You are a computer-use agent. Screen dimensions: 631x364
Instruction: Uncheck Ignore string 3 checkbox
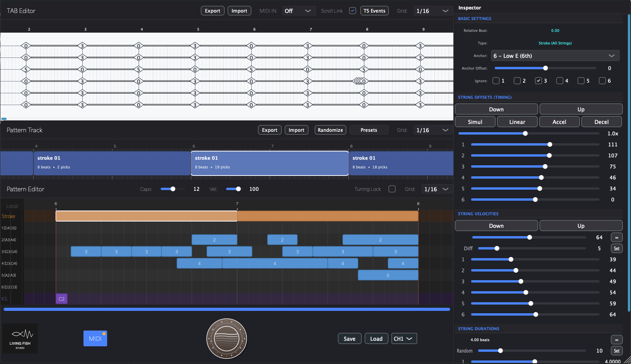pos(538,81)
